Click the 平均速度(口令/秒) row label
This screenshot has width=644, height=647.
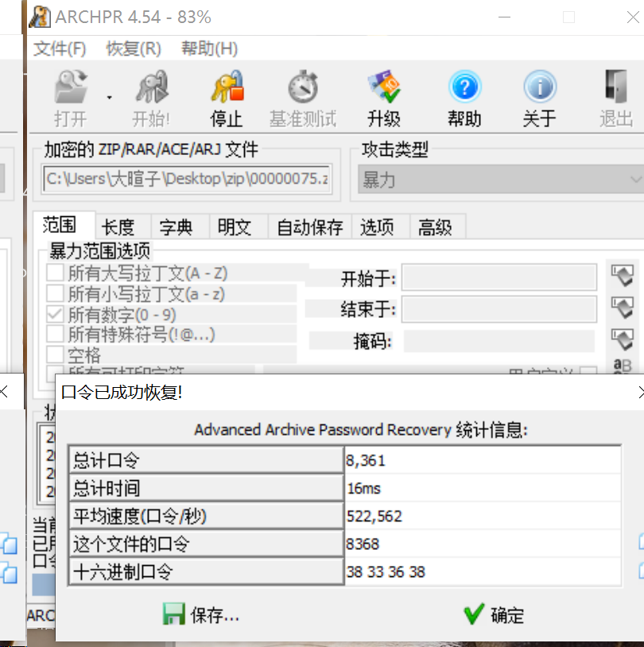click(207, 515)
